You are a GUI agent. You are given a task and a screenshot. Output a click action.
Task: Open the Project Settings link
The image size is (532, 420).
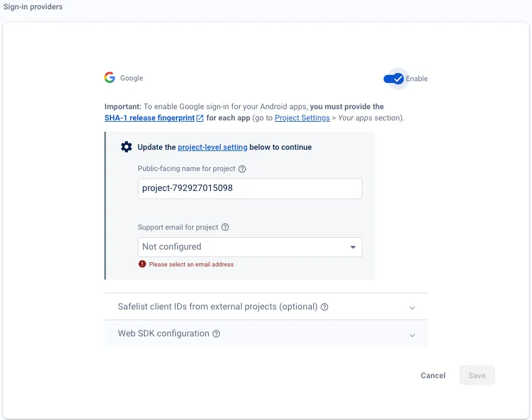[x=302, y=118]
